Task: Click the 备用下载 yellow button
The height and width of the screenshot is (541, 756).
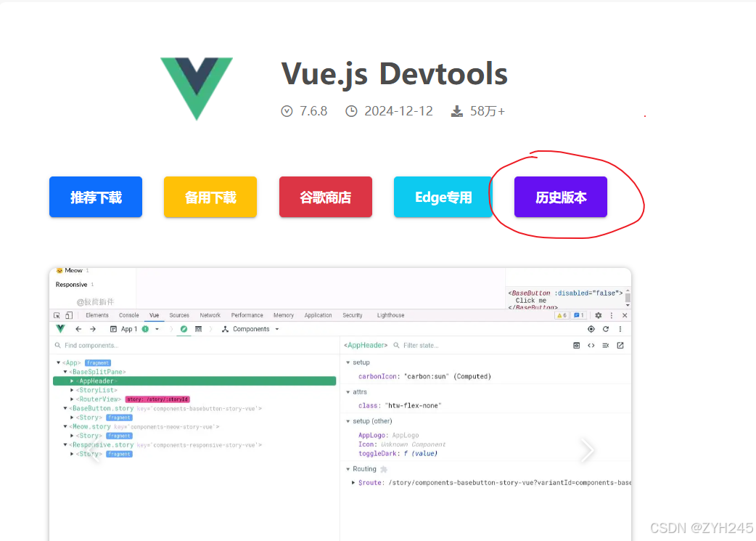Action: (x=210, y=197)
